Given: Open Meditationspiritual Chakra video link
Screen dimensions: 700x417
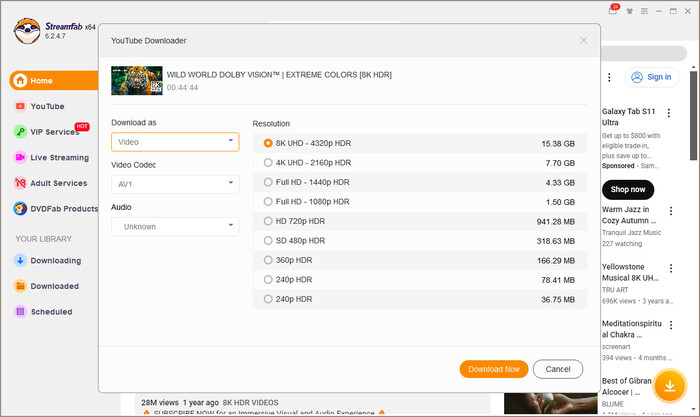Looking at the screenshot, I should coord(631,329).
